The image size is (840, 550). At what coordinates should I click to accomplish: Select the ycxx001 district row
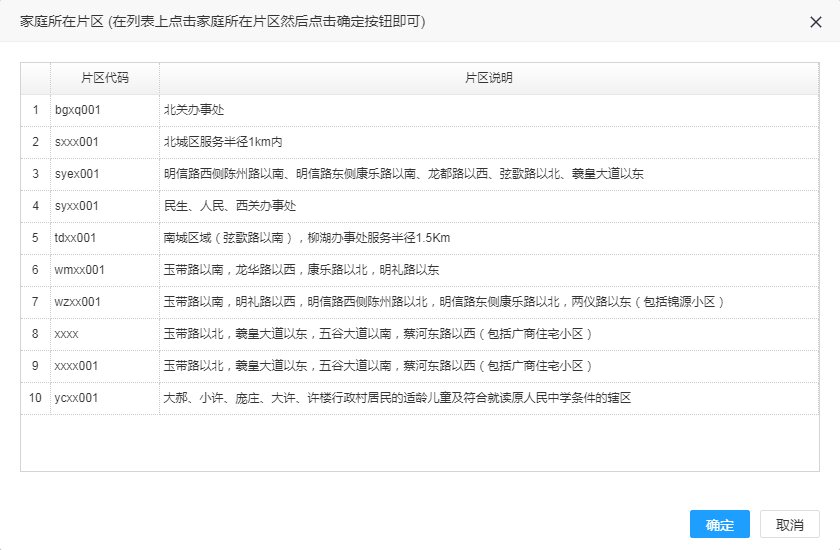point(77,398)
